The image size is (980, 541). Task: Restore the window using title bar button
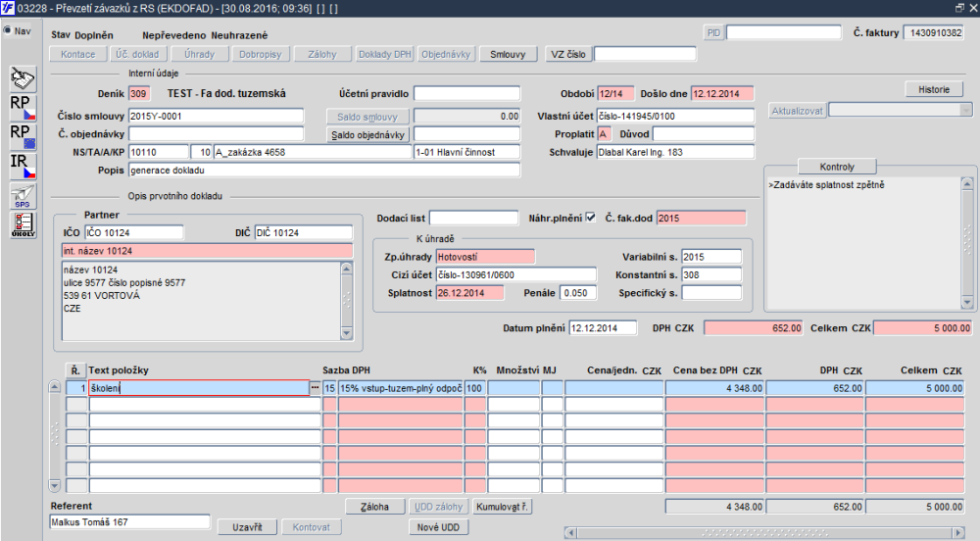[x=959, y=8]
